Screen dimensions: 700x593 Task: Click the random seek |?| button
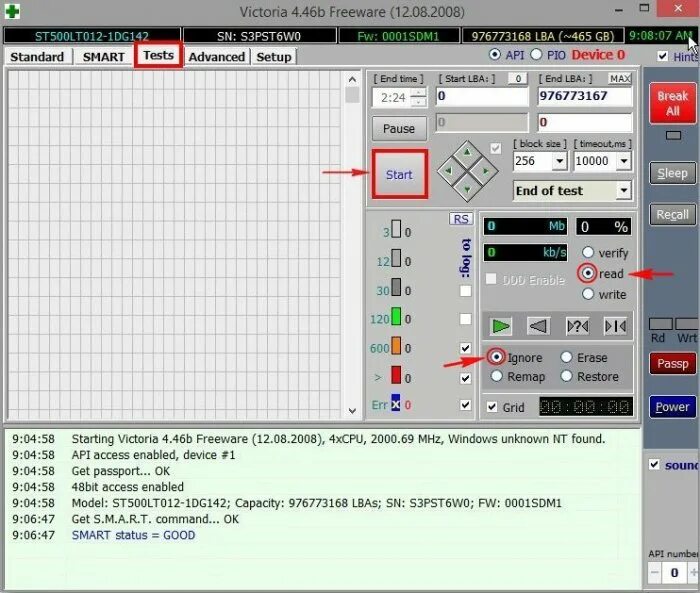point(577,326)
